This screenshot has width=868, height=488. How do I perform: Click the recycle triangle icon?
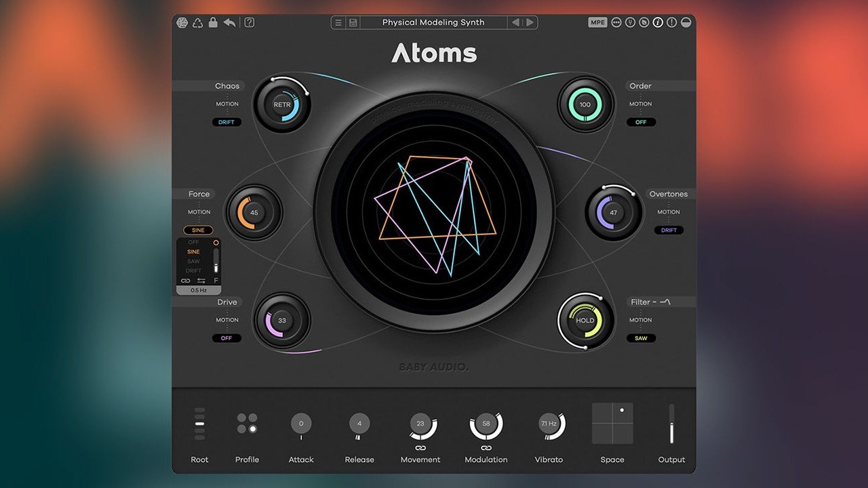point(197,22)
